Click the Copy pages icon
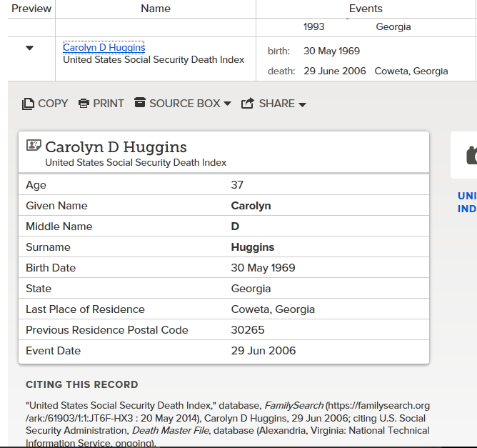The height and width of the screenshot is (448, 477). 28,104
